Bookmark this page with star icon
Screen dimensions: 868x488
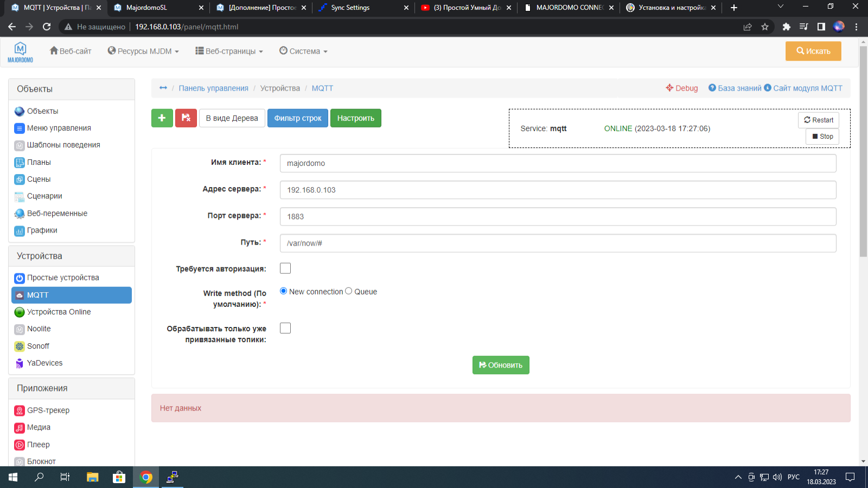pyautogui.click(x=765, y=27)
